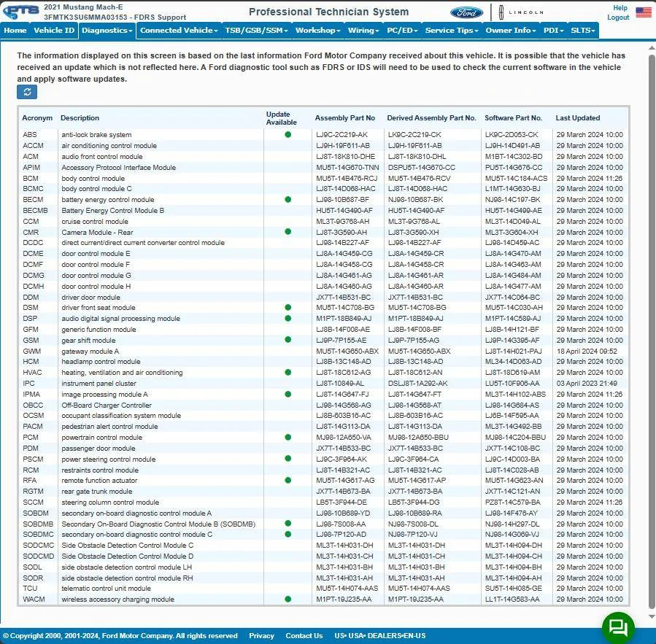Image resolution: width=656 pixels, height=644 pixels.
Task: Click the green update dot for PCM
Action: coord(288,437)
